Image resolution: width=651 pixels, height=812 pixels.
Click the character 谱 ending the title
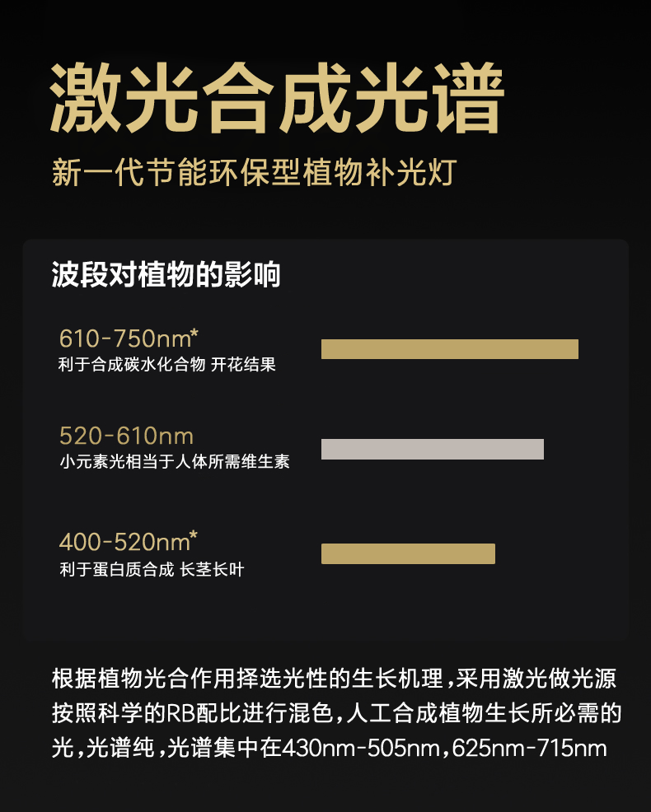click(x=466, y=97)
